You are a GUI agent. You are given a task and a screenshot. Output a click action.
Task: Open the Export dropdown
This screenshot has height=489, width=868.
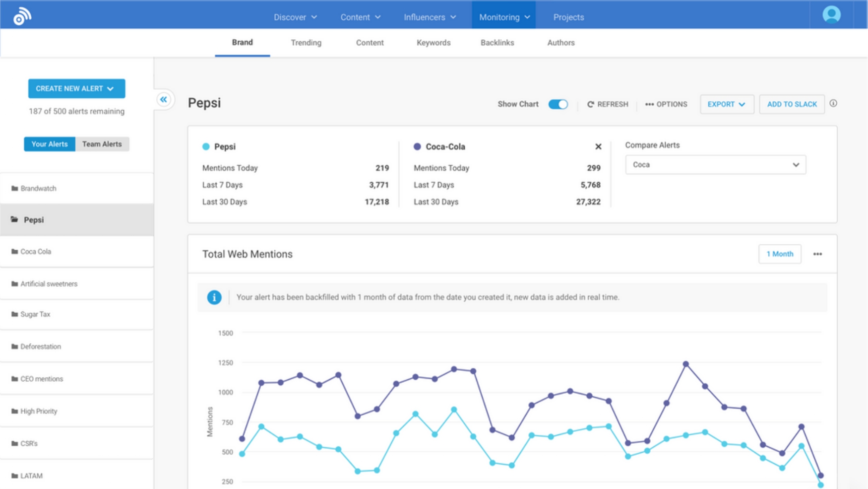pyautogui.click(x=727, y=104)
